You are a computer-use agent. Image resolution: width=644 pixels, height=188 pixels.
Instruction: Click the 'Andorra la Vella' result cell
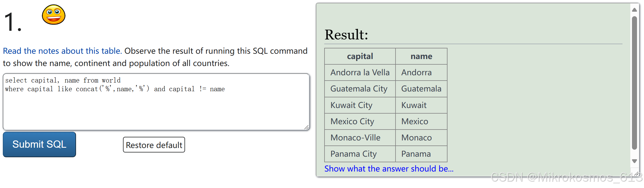pyautogui.click(x=360, y=72)
